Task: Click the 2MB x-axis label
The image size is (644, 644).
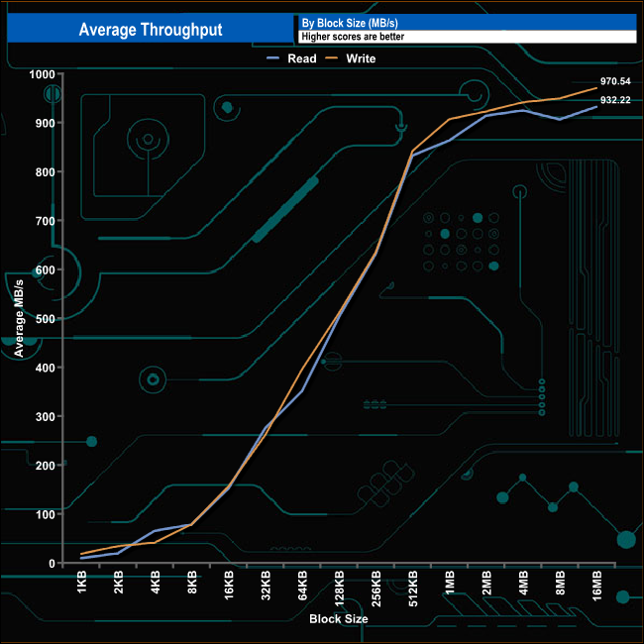Action: pyautogui.click(x=486, y=583)
